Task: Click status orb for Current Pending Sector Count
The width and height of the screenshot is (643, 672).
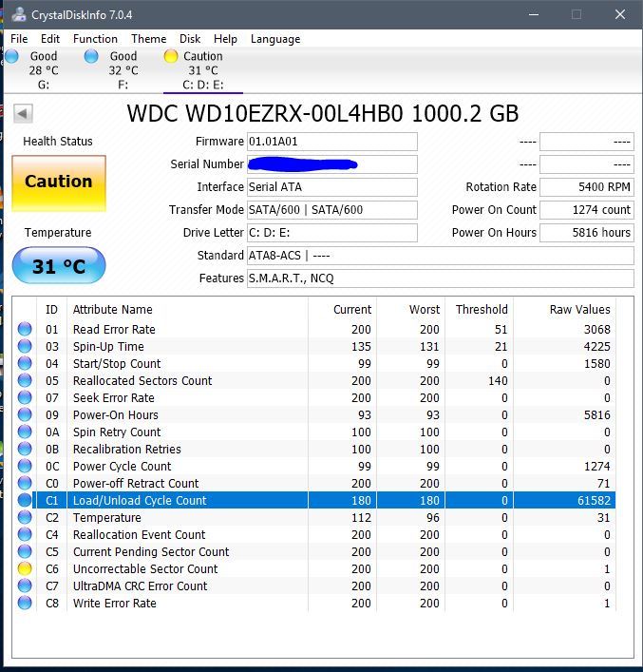Action: [x=25, y=552]
